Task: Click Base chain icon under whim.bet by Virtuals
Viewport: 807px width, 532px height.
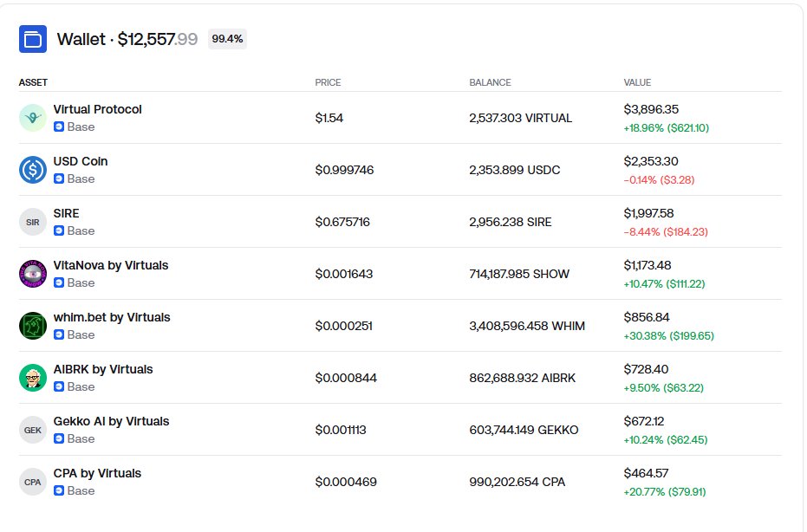Action: pyautogui.click(x=59, y=334)
